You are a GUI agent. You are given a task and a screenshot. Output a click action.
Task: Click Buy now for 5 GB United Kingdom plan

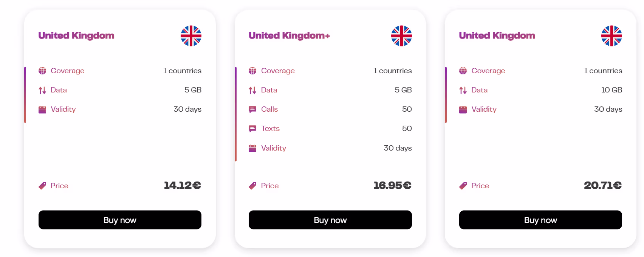[x=120, y=220]
